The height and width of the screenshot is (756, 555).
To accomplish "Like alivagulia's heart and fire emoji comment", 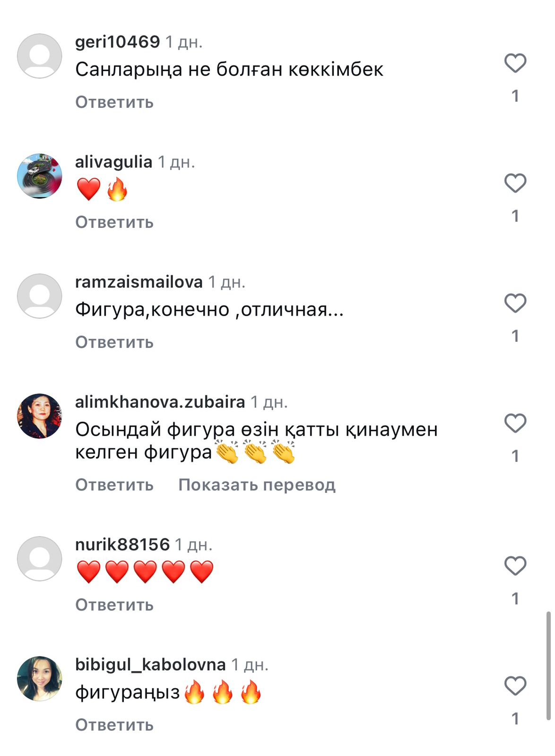I will (x=515, y=183).
